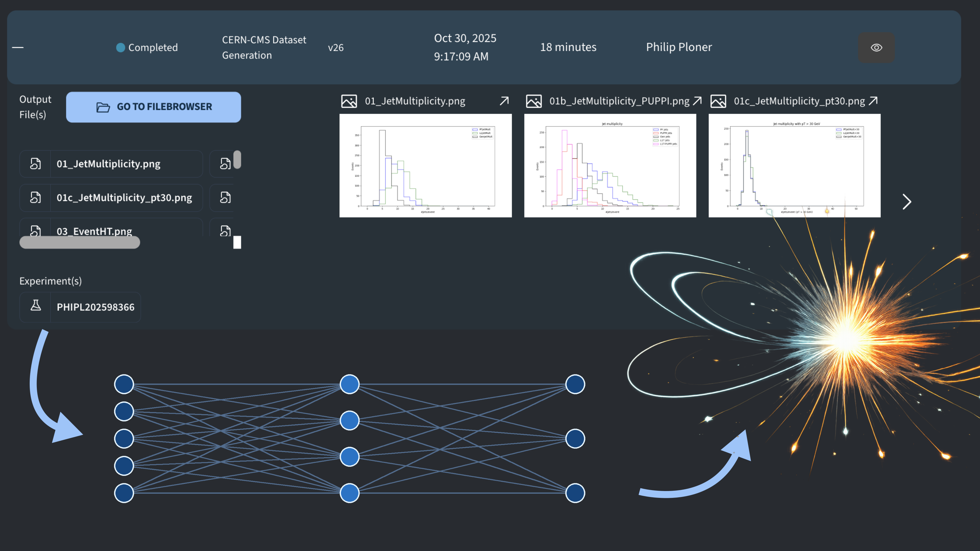Collapse the run card using the minus control
Screen dimensions: 980x551
click(18, 47)
